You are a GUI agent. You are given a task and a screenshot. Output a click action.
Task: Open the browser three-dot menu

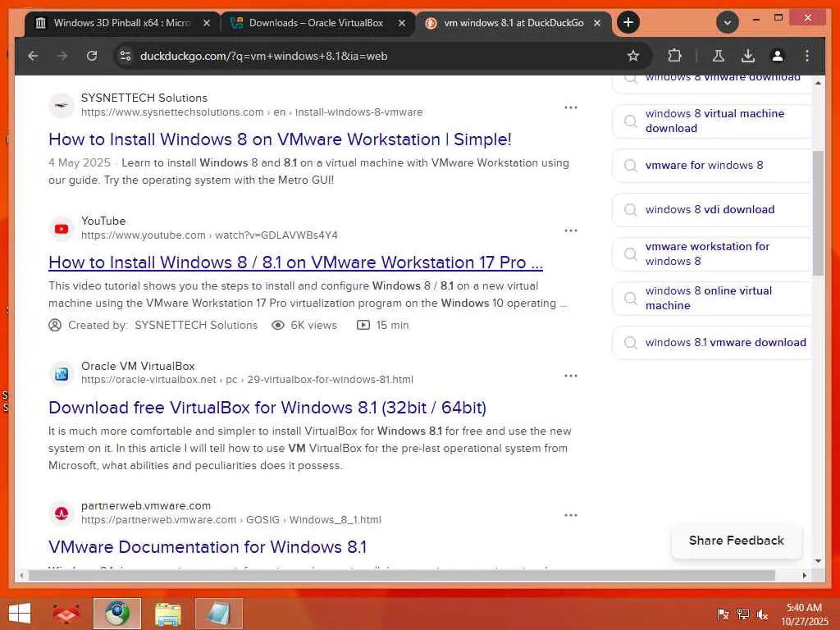[807, 56]
